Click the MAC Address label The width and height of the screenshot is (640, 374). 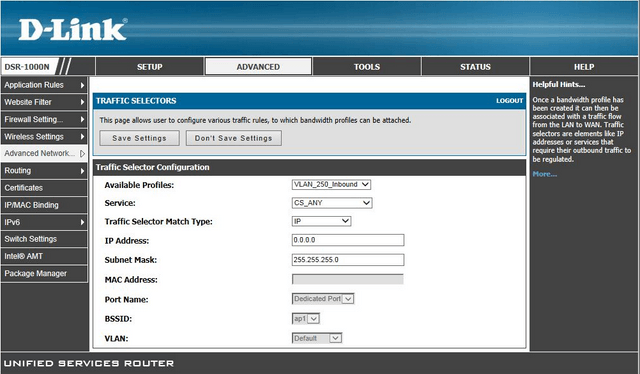131,280
